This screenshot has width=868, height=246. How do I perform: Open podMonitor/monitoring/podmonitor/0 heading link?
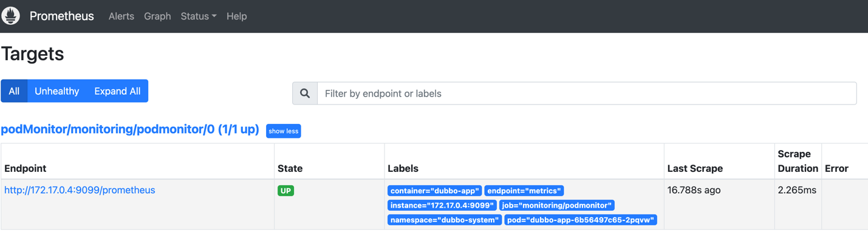[130, 129]
